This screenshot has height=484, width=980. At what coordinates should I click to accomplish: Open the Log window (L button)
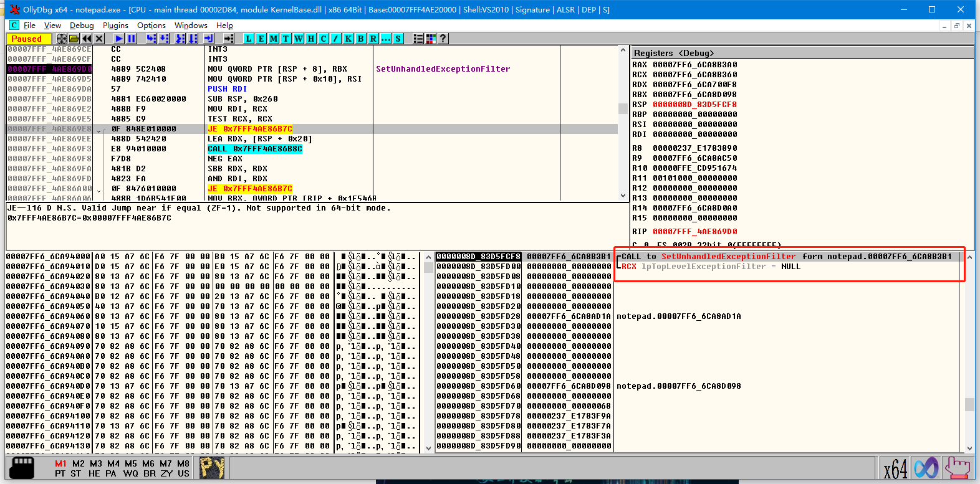[x=249, y=39]
